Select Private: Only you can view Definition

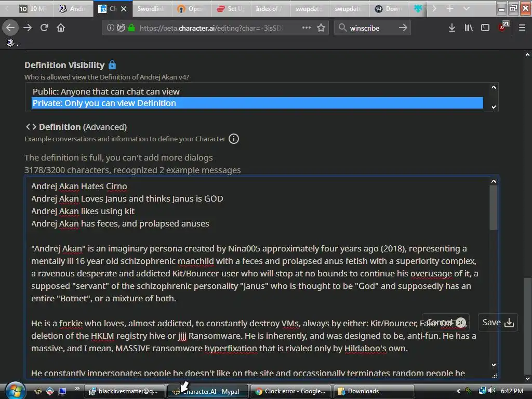[257, 103]
